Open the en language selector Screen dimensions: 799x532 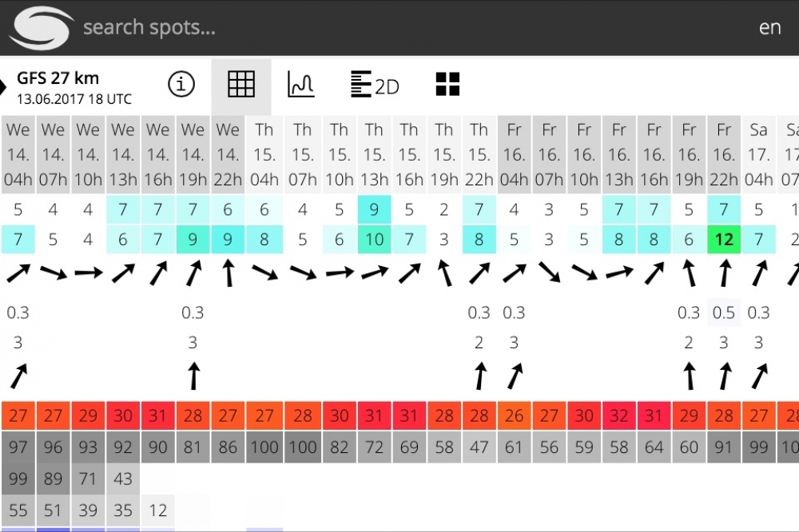tap(769, 27)
